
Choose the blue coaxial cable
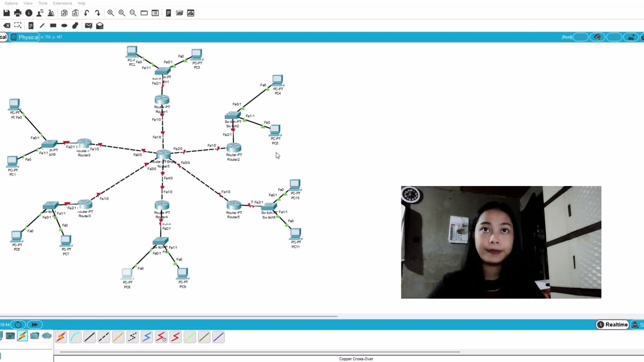click(x=146, y=337)
